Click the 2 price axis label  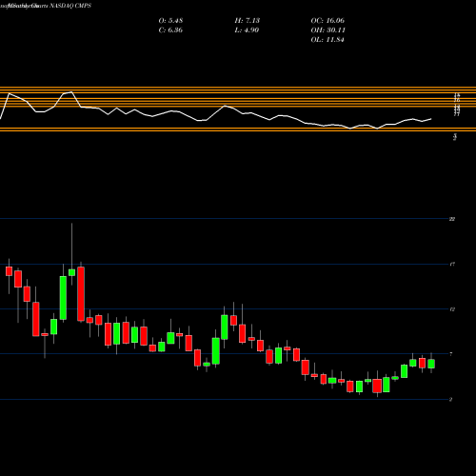pyautogui.click(x=451, y=400)
